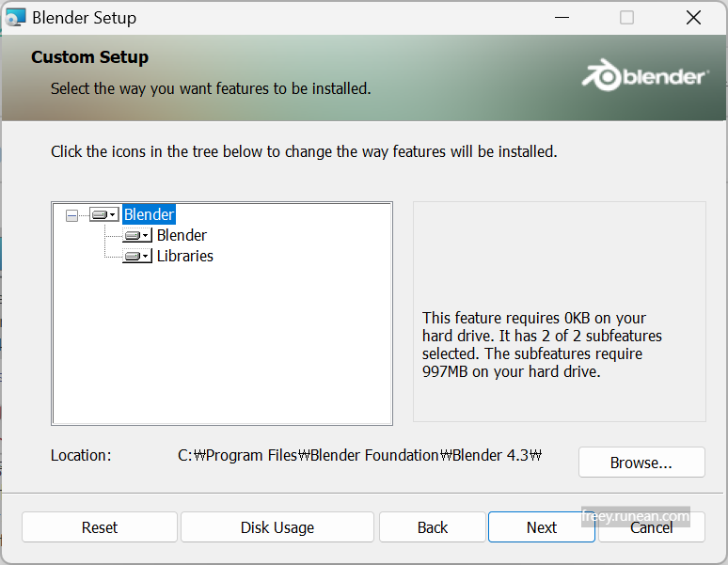
Task: Select the Libraries subfeature label
Action: pyautogui.click(x=184, y=256)
